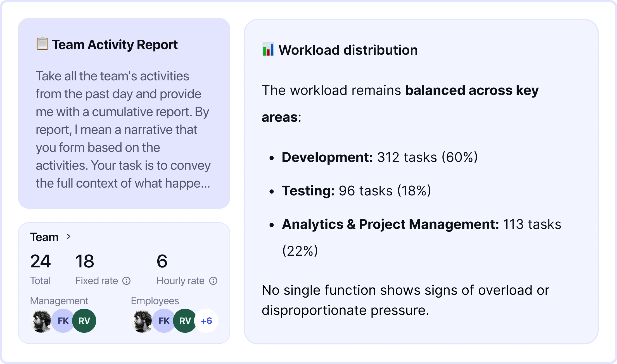Viewport: 617px width, 364px height.
Task: Click the photo avatar under Employees
Action: click(142, 321)
